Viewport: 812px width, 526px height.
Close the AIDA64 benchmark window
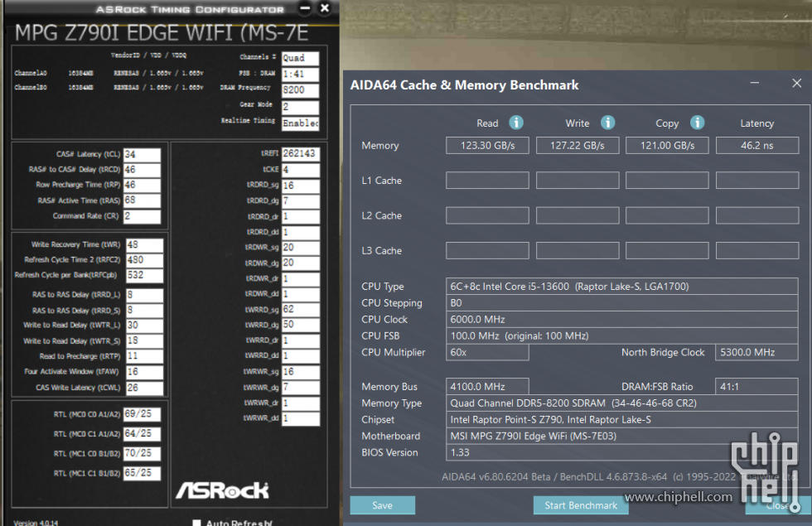(x=796, y=83)
